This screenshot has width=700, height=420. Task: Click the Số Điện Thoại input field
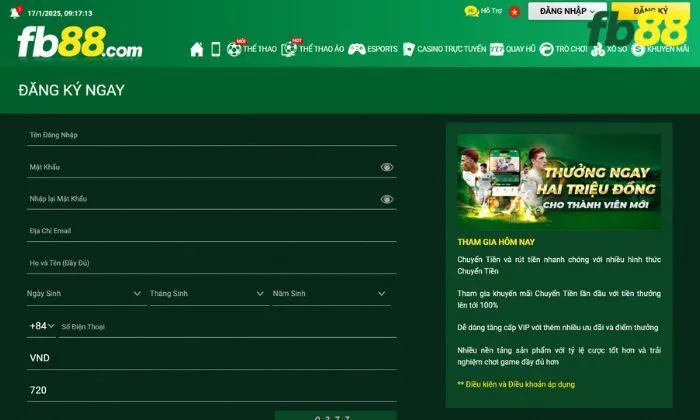tap(228, 327)
